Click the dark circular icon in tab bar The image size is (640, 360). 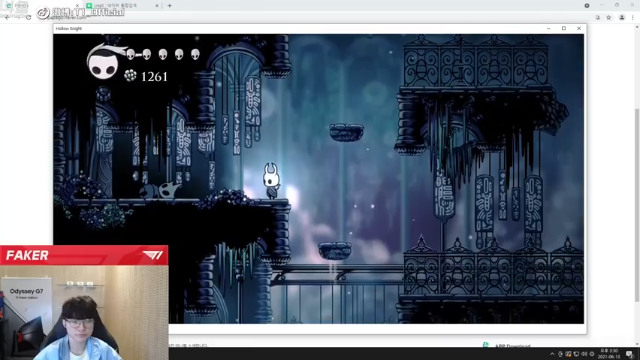tap(587, 6)
